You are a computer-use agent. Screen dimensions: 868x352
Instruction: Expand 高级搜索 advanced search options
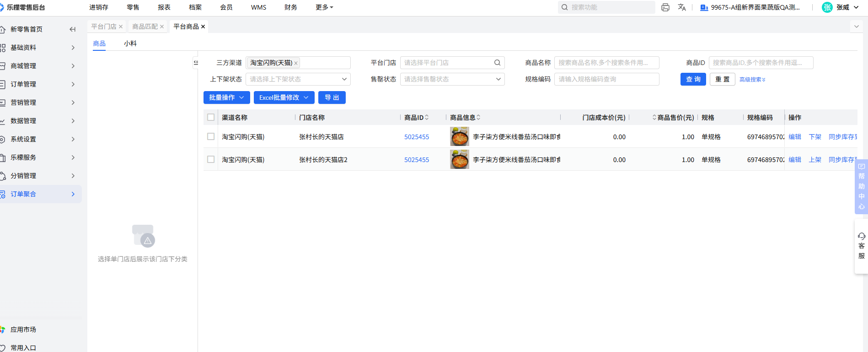pos(752,80)
